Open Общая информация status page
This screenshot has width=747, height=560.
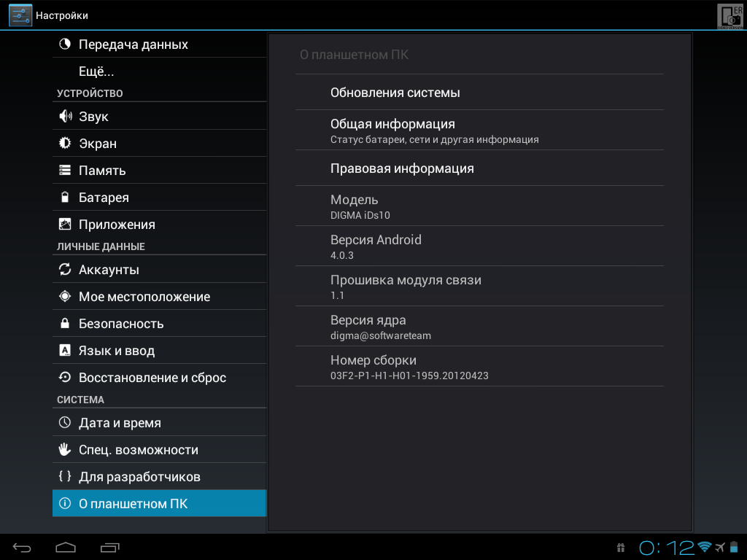(x=479, y=131)
